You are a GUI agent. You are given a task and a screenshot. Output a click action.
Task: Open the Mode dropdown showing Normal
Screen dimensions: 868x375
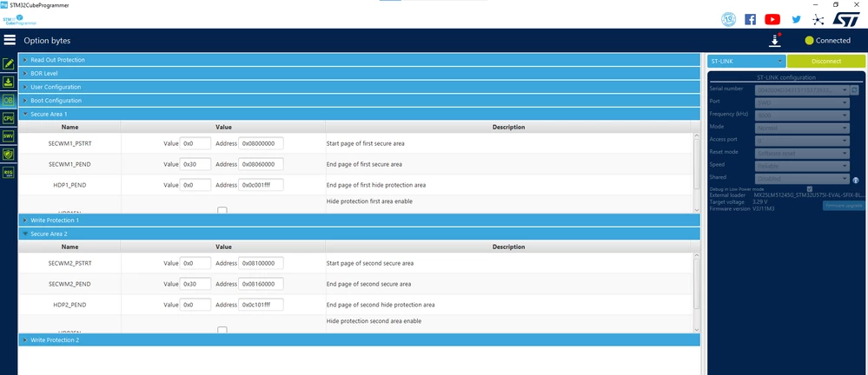point(802,128)
